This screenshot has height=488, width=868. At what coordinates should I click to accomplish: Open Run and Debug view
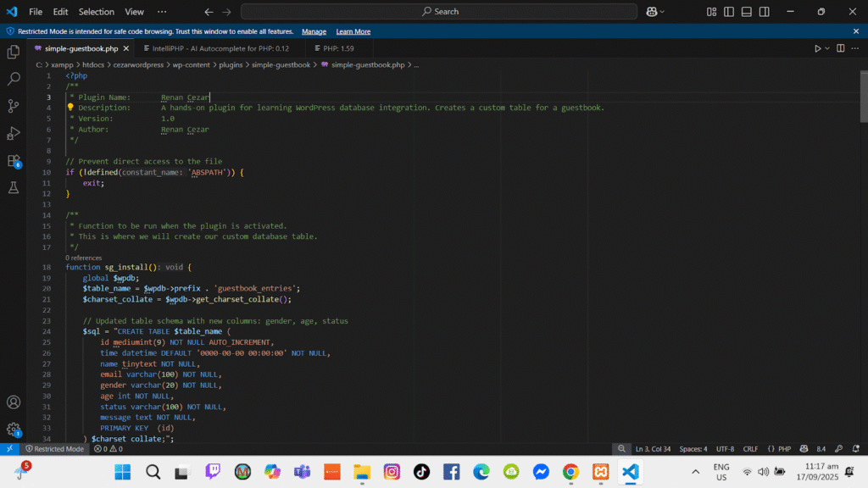pyautogui.click(x=14, y=133)
